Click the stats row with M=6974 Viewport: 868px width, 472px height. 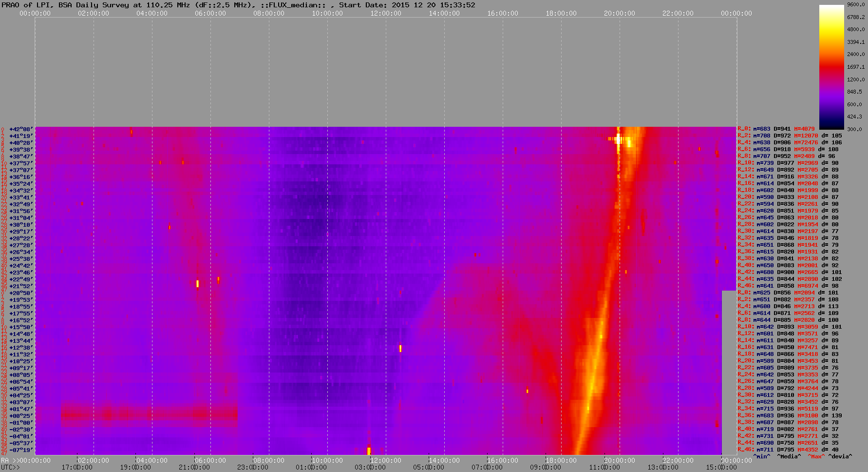pos(788,286)
